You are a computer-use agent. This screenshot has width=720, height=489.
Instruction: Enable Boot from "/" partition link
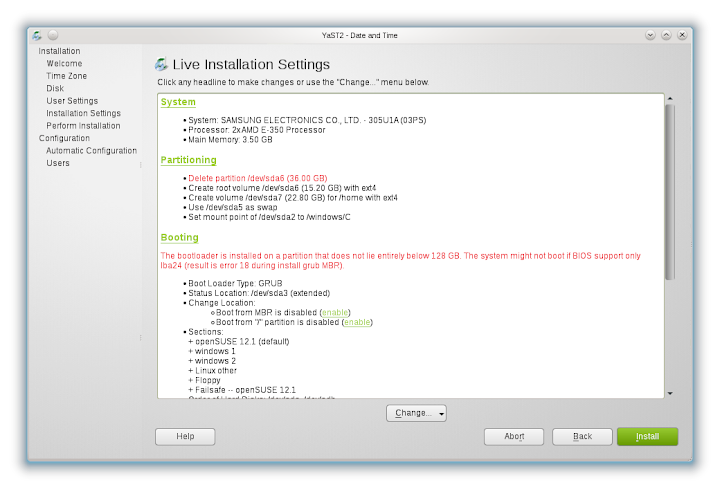pyautogui.click(x=357, y=322)
